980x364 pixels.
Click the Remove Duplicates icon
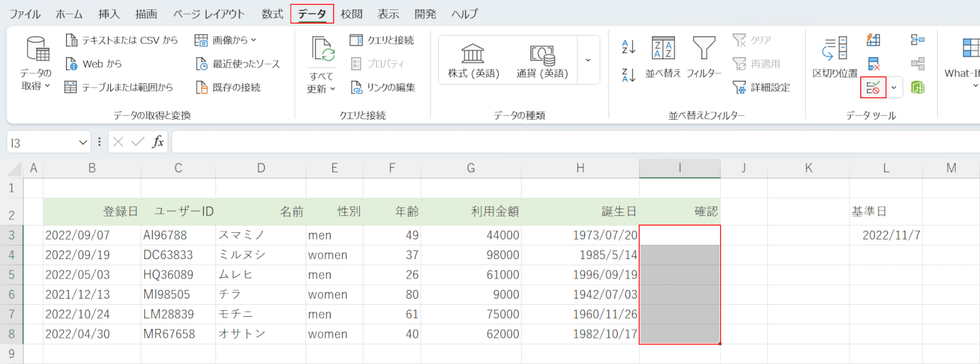874,64
